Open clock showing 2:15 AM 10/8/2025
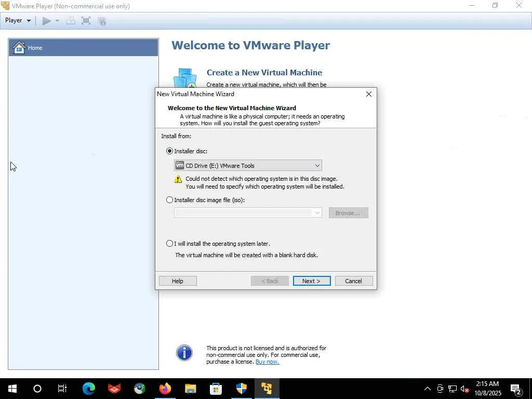 click(487, 389)
